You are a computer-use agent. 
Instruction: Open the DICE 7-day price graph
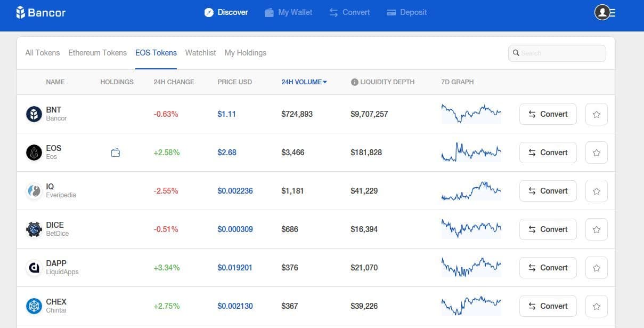coord(471,229)
